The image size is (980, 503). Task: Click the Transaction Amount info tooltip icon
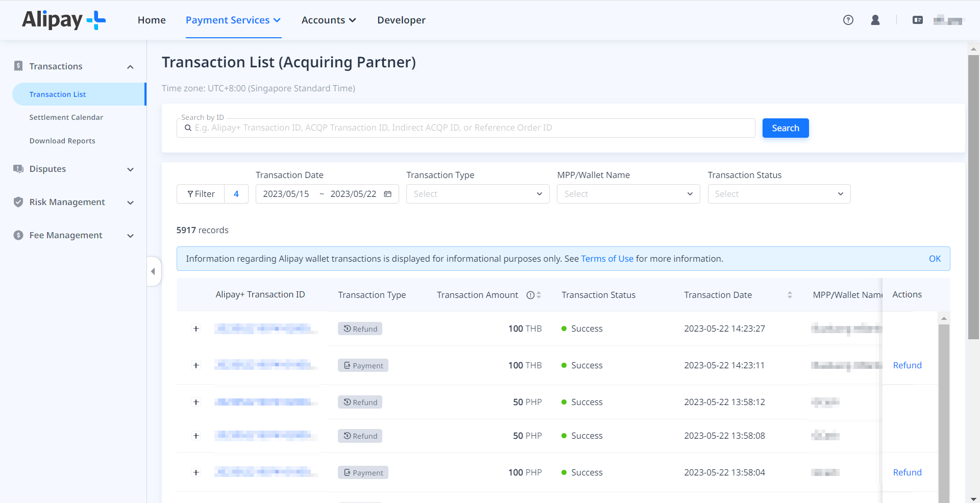coord(529,295)
